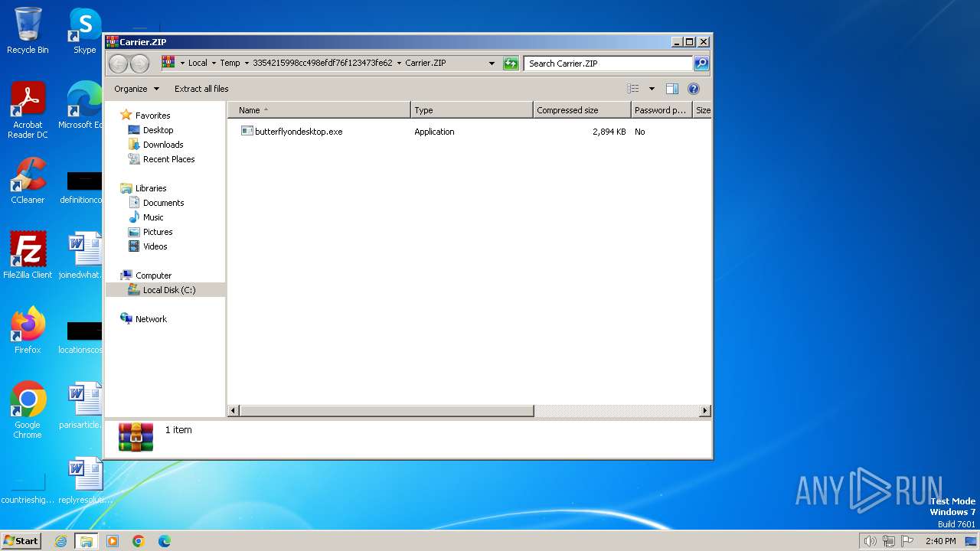
Task: Click the Change your view icon
Action: click(x=632, y=89)
